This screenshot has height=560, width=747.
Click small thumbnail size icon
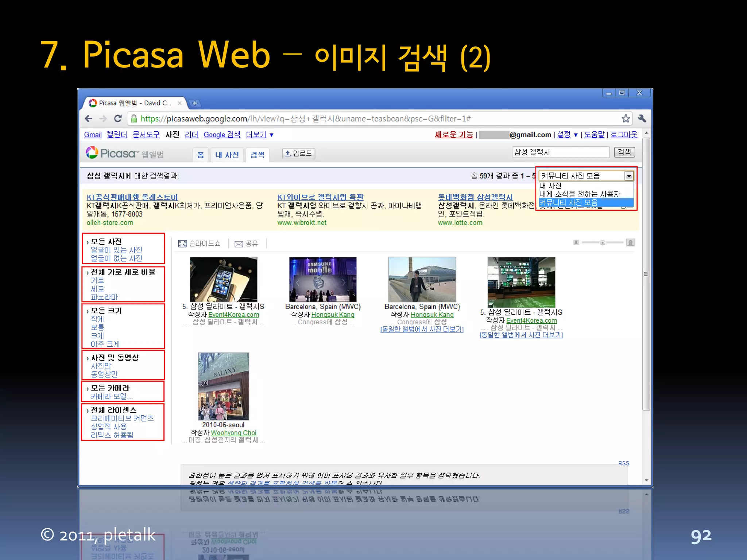[x=576, y=242]
